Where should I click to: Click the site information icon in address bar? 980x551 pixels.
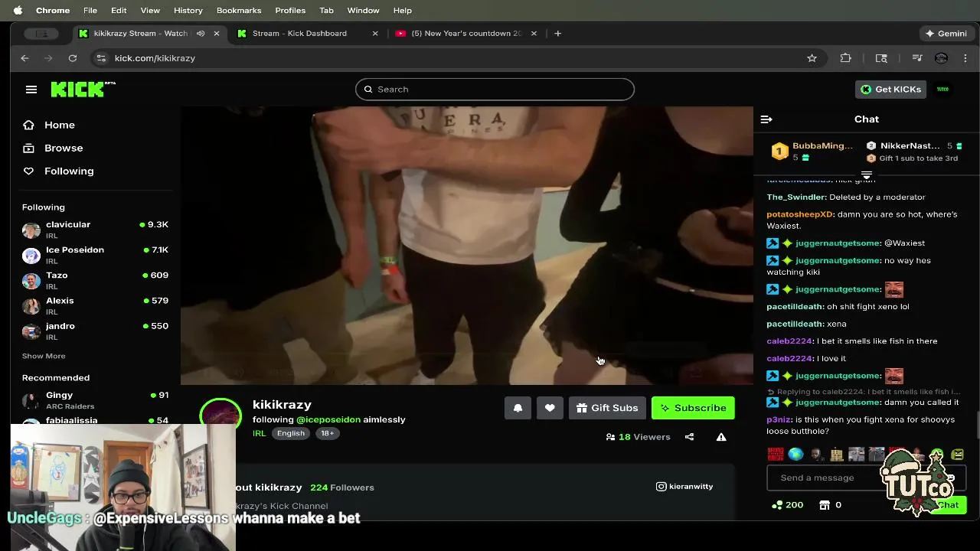(101, 58)
